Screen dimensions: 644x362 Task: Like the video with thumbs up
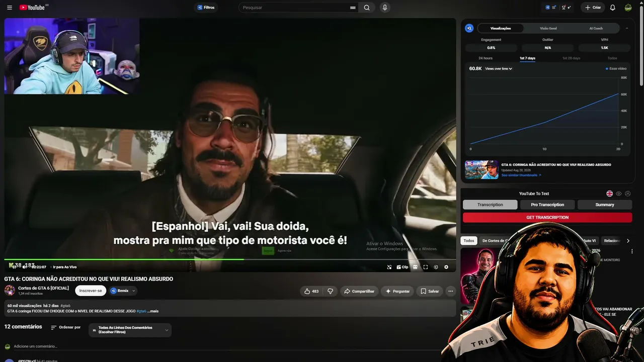pos(311,291)
